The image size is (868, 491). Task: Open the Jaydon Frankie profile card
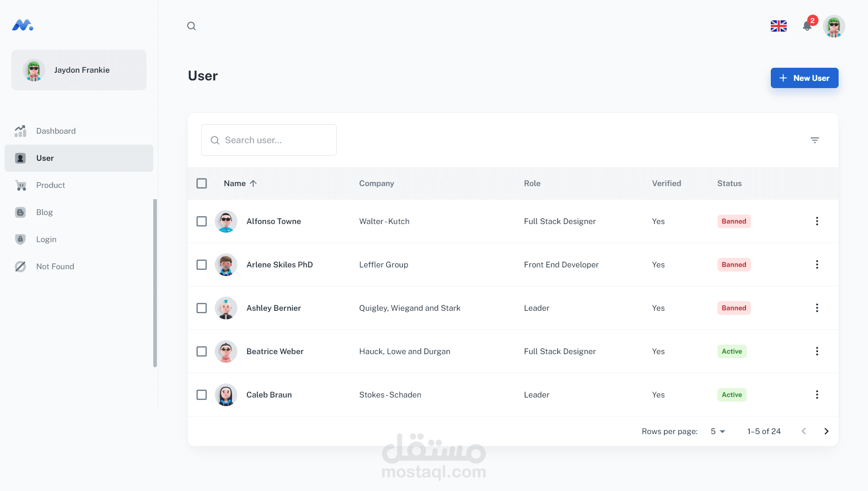click(x=79, y=70)
